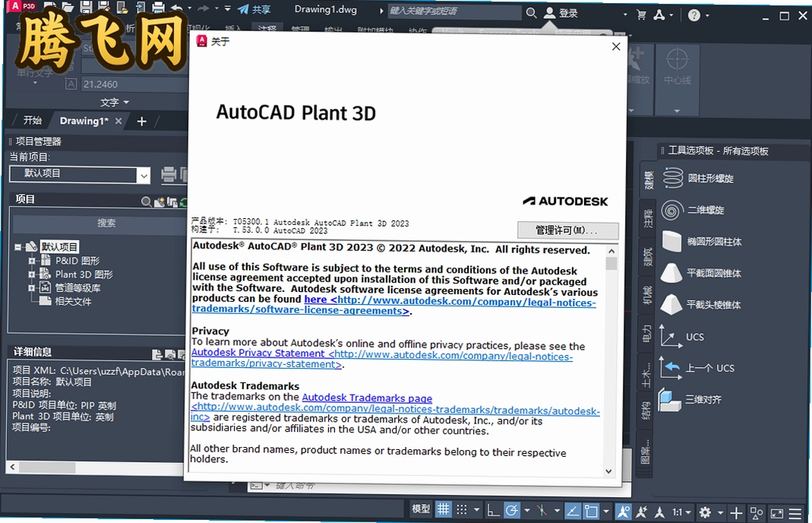Screen dimensions: 812x523
Task: Click the search magnifier icon in 项目 panel header
Action: click(x=147, y=201)
